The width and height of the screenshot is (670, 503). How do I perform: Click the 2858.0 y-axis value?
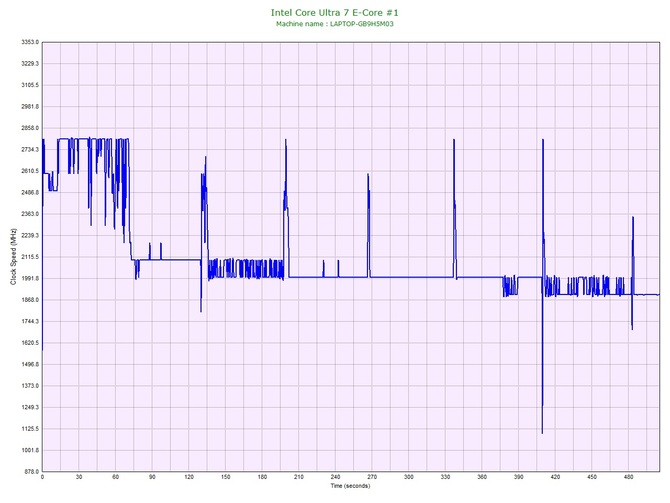click(x=30, y=128)
